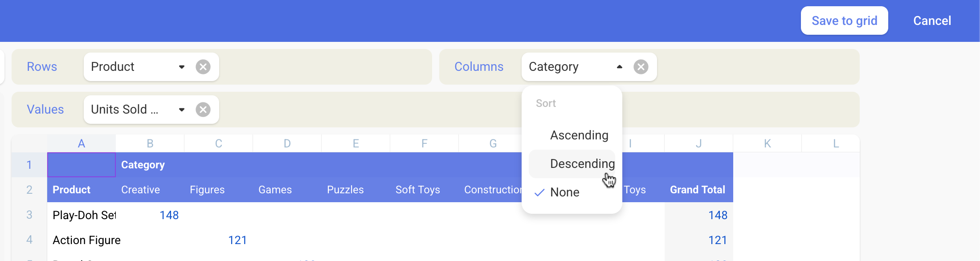Select the empty cell A1
The height and width of the screenshot is (261, 980).
click(x=82, y=165)
